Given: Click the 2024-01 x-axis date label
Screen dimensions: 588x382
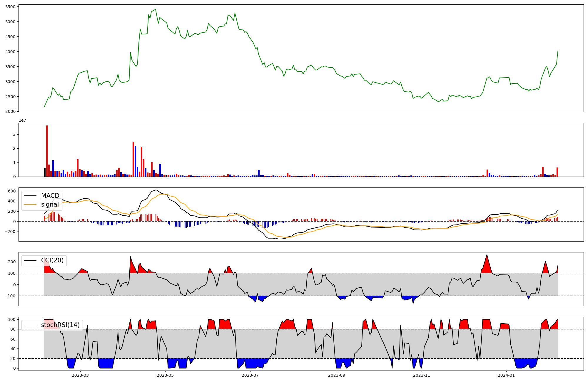Looking at the screenshot, I should pos(506,375).
